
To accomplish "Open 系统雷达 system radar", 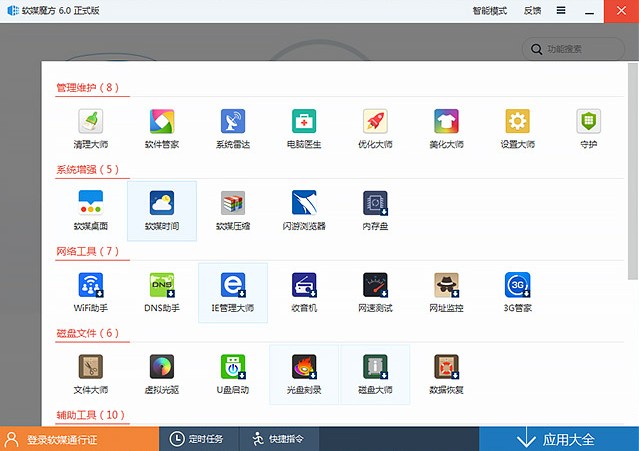I will click(x=233, y=128).
